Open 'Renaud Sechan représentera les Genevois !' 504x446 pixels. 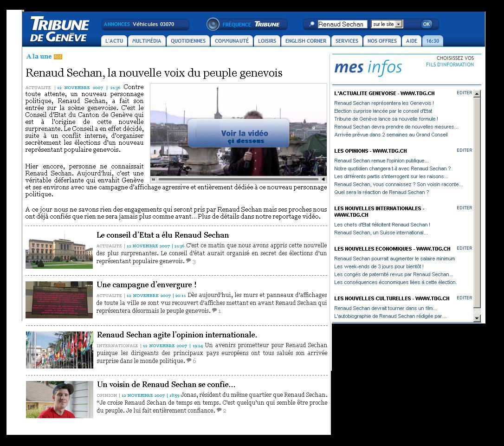coord(384,103)
